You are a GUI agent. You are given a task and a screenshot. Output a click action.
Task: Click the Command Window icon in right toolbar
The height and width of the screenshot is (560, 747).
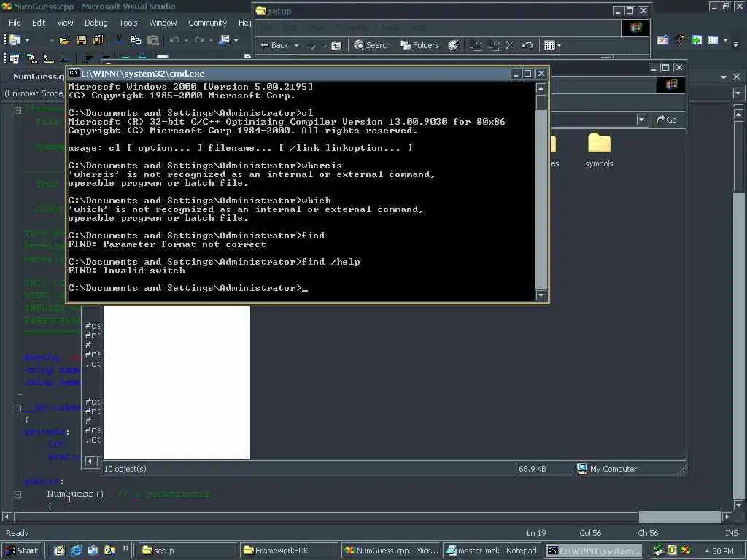coord(713,41)
